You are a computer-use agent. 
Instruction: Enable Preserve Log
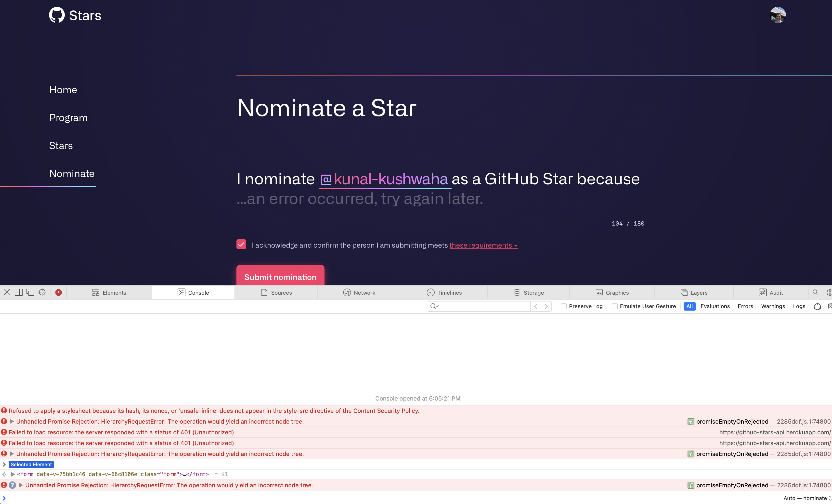click(x=564, y=306)
